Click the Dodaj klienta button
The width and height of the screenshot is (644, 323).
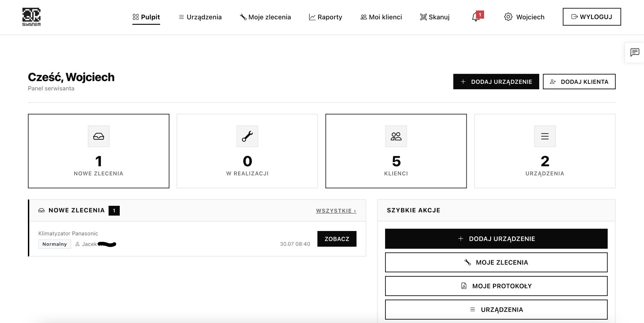pos(579,82)
